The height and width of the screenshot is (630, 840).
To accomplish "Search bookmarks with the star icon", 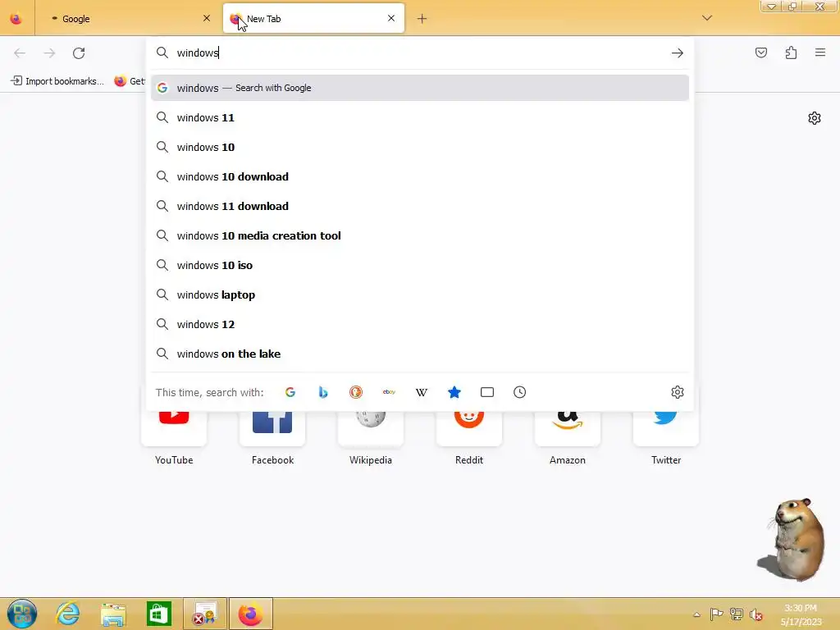I will click(454, 392).
